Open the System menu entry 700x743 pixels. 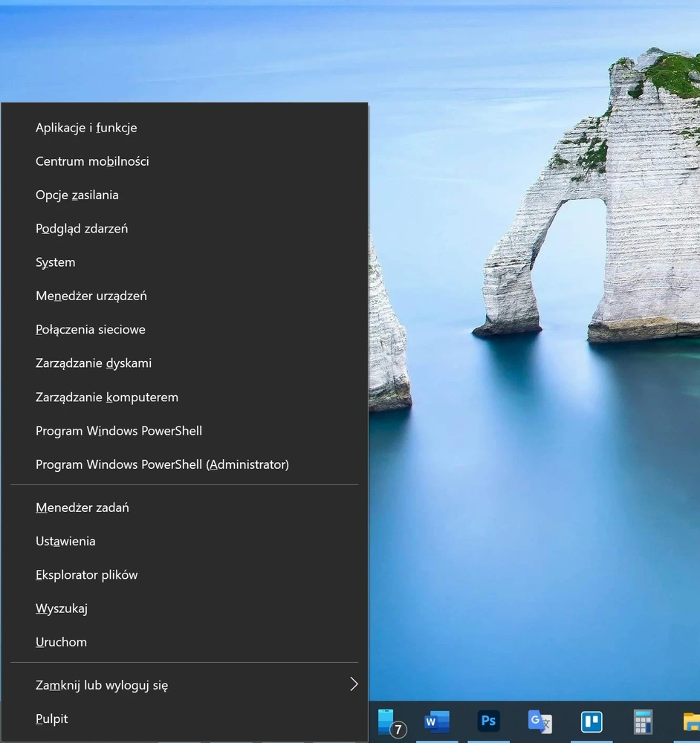(x=184, y=262)
